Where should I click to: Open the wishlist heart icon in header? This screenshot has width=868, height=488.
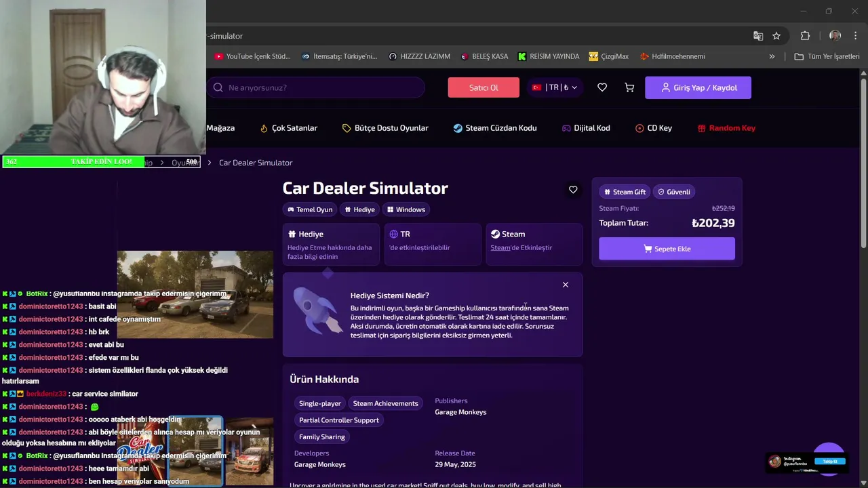(x=602, y=87)
